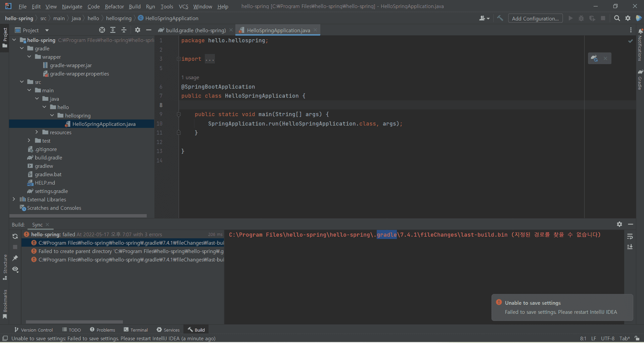The image size is (644, 343).
Task: Select HelloSpringApplication.java editor tab
Action: 278,30
